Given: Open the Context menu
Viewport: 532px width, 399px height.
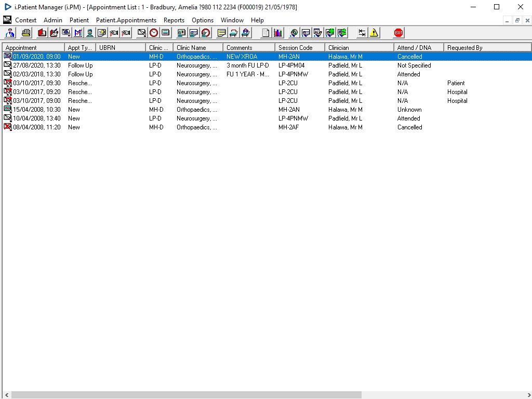Looking at the screenshot, I should [x=26, y=20].
